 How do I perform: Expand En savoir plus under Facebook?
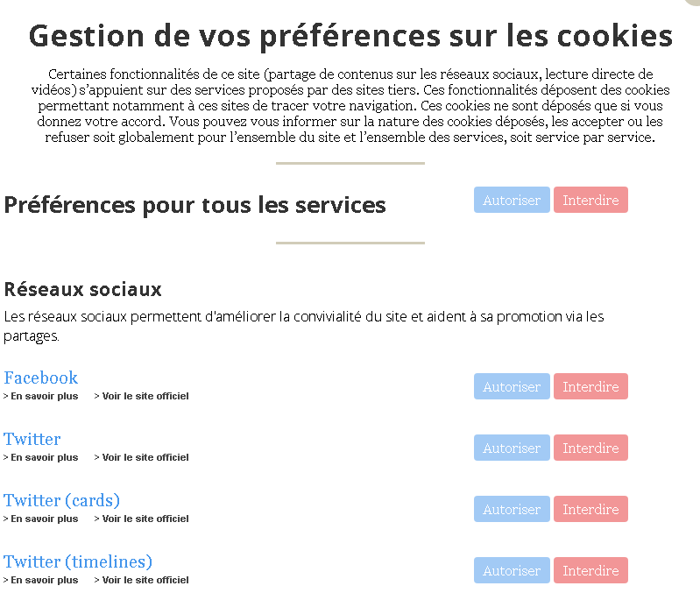[x=44, y=396]
